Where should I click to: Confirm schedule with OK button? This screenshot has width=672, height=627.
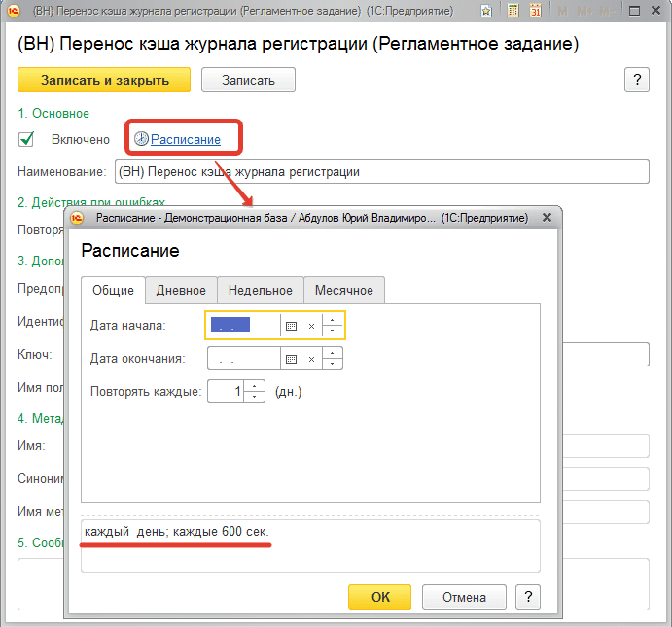point(379,597)
